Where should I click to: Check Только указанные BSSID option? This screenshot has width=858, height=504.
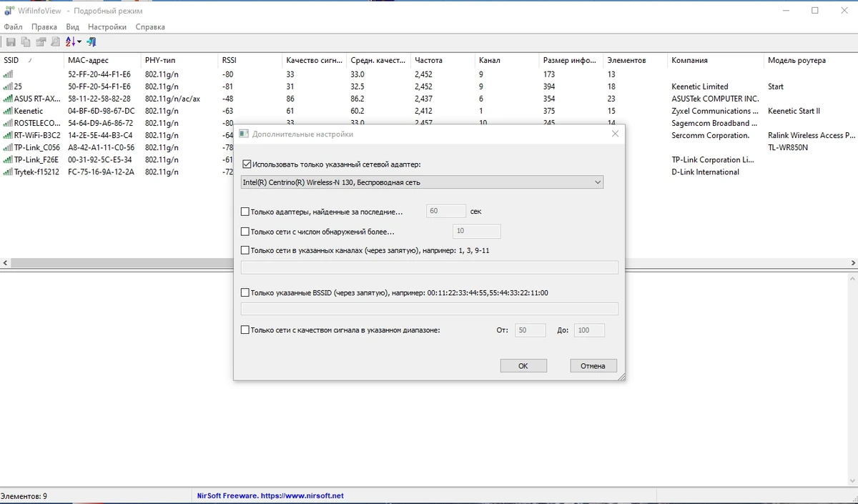coord(245,292)
